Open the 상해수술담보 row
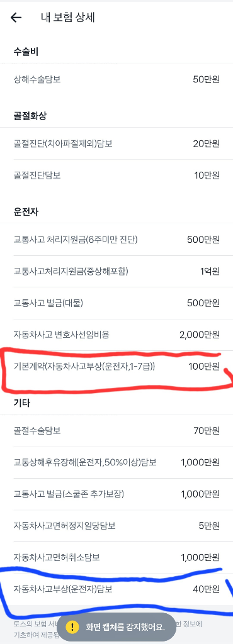Image resolution: width=233 pixels, height=644 pixels. [116, 79]
